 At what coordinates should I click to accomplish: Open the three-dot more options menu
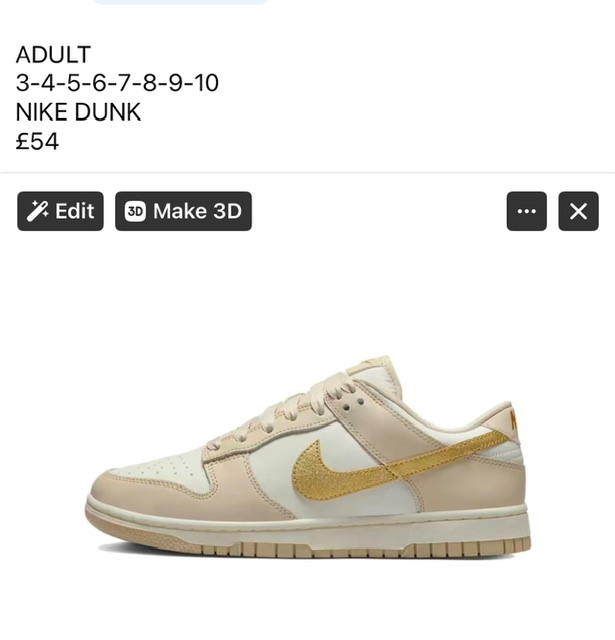click(x=526, y=211)
